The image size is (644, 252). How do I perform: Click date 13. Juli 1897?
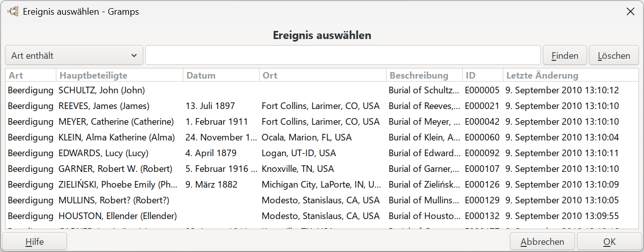click(x=210, y=106)
